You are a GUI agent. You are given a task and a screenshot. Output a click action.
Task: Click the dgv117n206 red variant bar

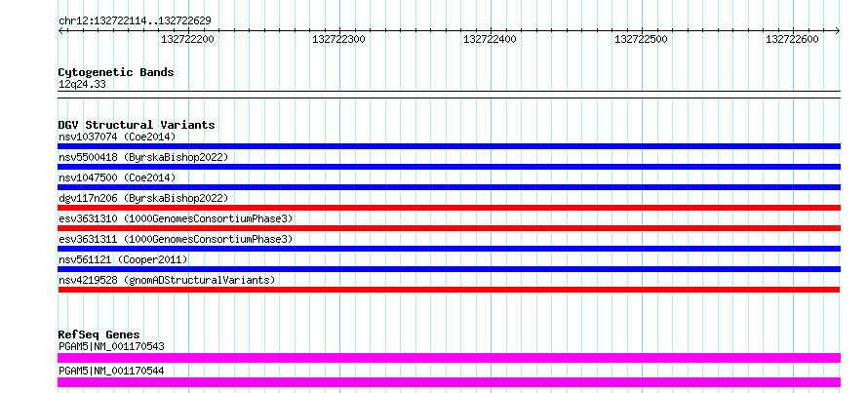coord(449,208)
